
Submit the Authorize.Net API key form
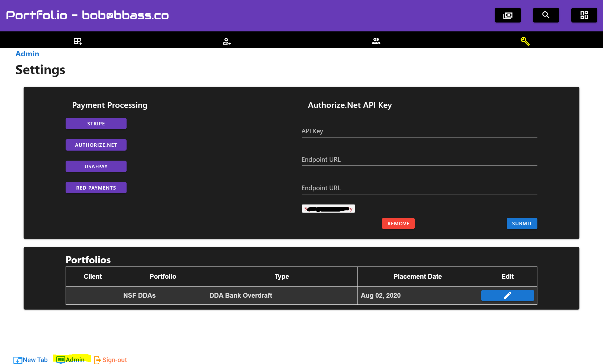tap(522, 223)
